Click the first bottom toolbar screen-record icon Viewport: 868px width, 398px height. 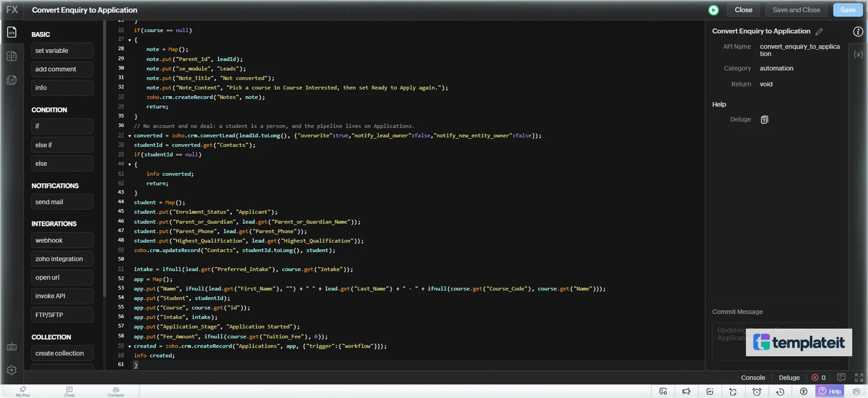[663, 391]
